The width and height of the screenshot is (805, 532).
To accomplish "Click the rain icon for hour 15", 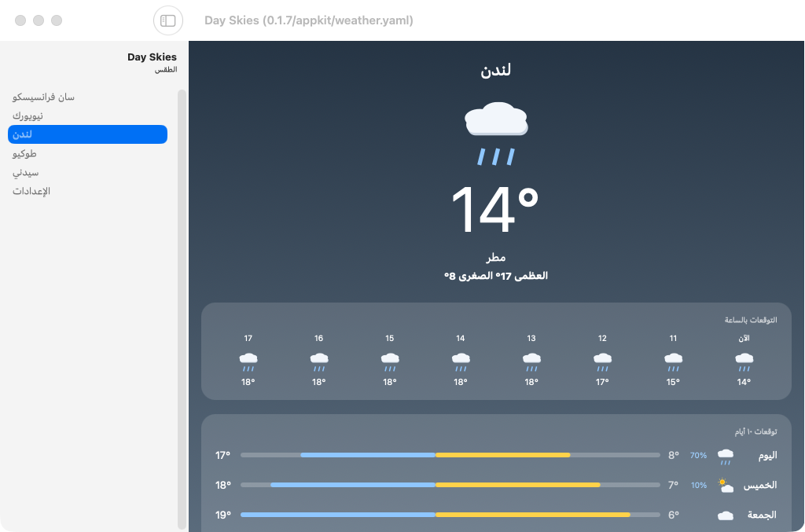I will (390, 361).
